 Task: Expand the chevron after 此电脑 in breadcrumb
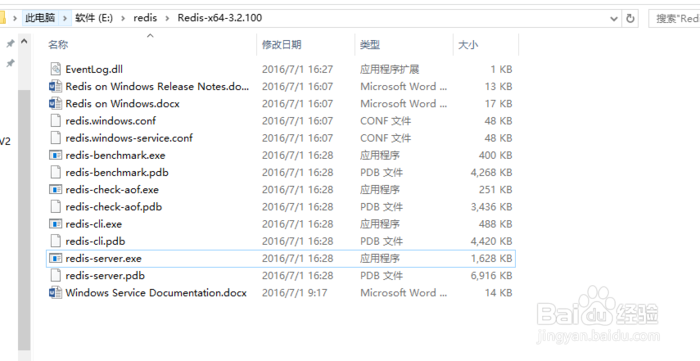tap(65, 18)
